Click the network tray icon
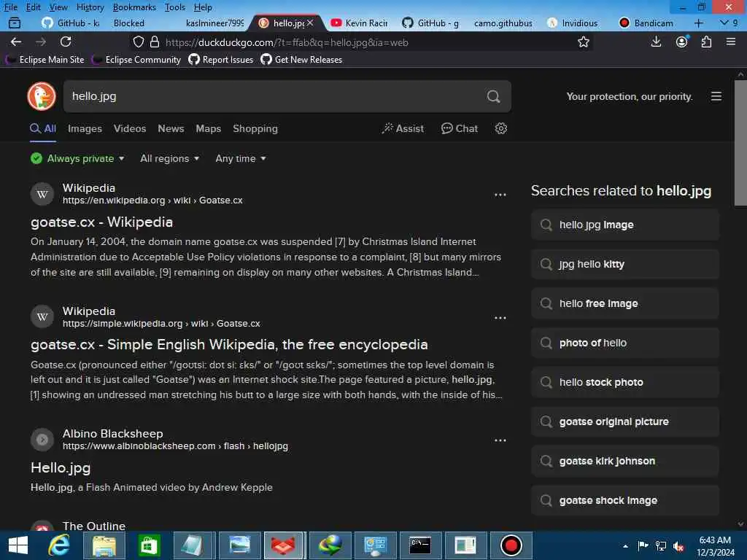Image resolution: width=747 pixels, height=560 pixels. click(661, 546)
